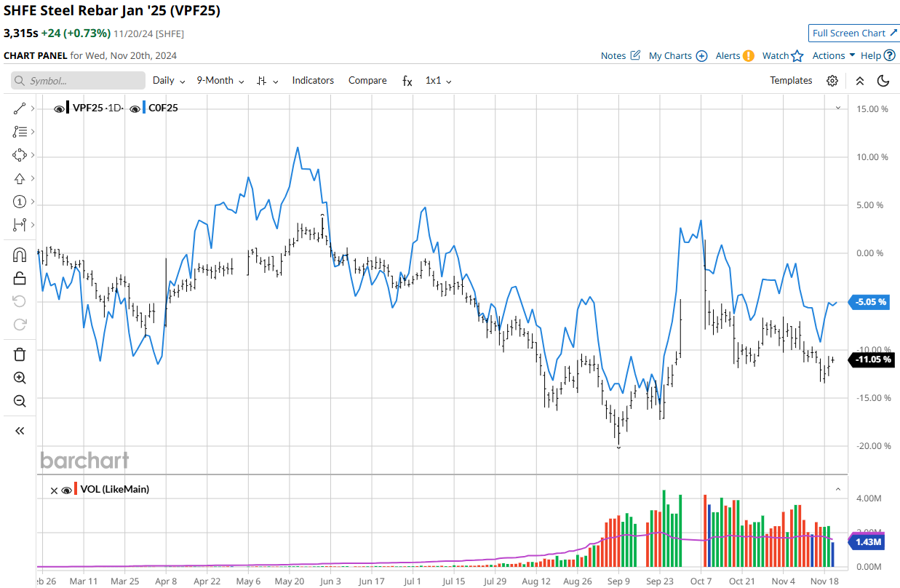Click the Full Screen Chart button
The width and height of the screenshot is (900, 588).
tap(853, 33)
